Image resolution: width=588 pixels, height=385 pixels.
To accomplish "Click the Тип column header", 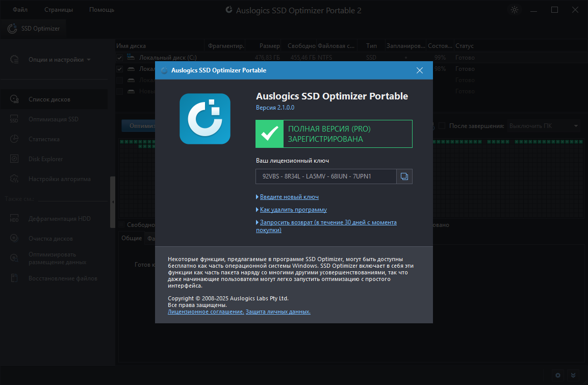I will point(371,46).
